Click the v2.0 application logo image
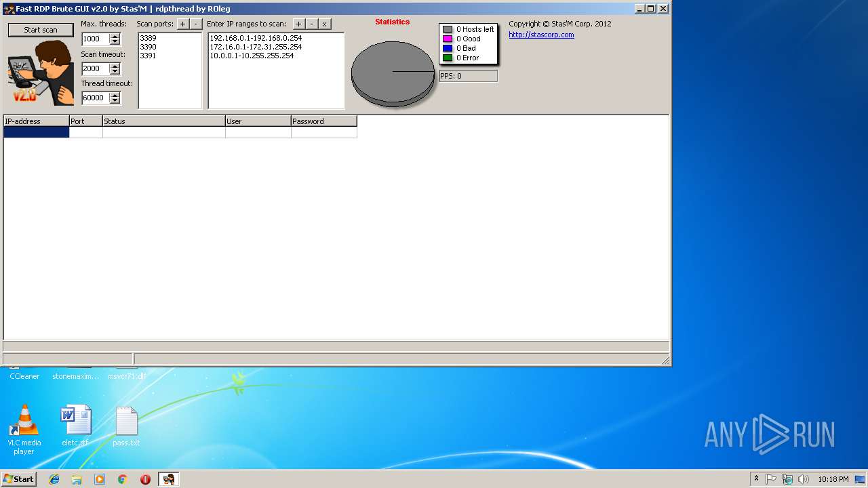 click(41, 73)
